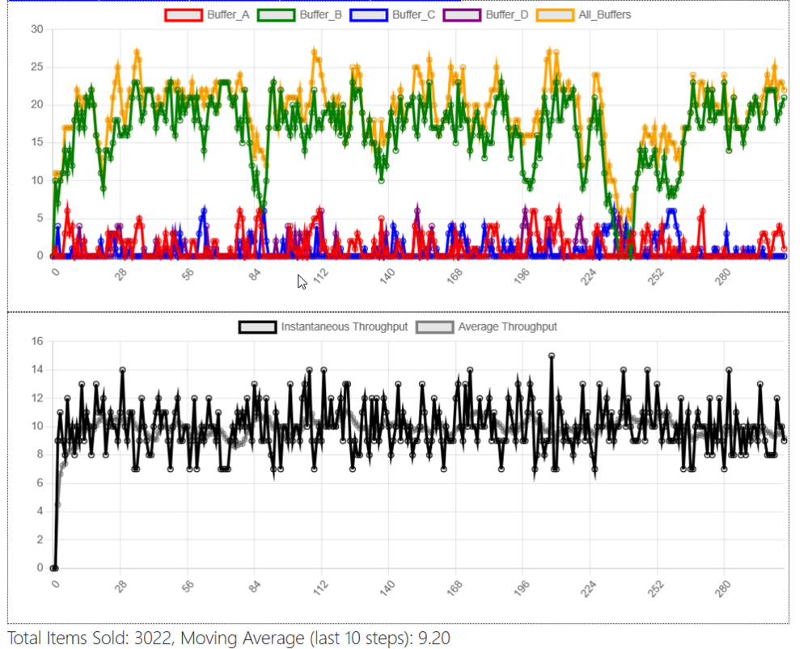Click y-axis label 6 on the throughput chart
812x649 pixels.
click(40, 483)
